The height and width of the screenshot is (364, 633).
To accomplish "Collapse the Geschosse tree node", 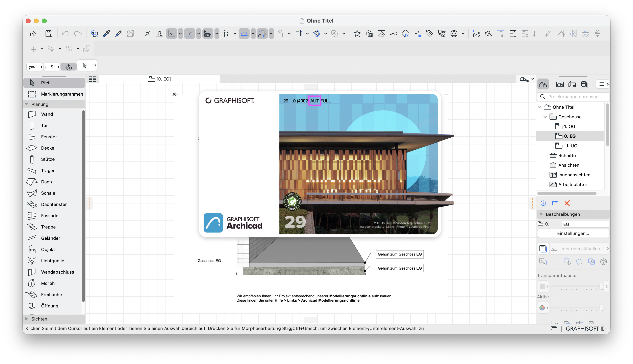I will (x=545, y=117).
